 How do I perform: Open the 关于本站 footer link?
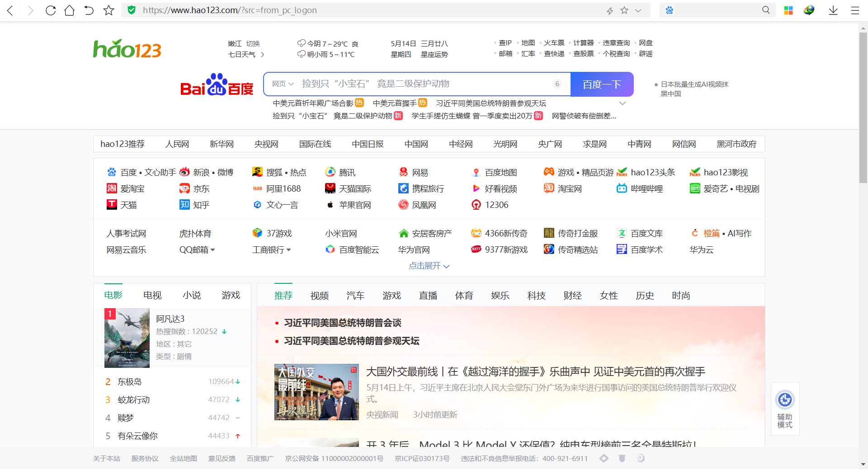coord(107,459)
